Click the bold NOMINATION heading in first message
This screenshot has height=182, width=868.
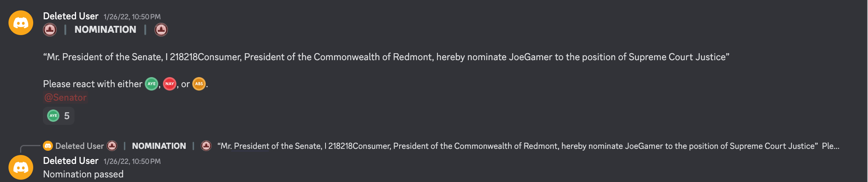tap(105, 30)
